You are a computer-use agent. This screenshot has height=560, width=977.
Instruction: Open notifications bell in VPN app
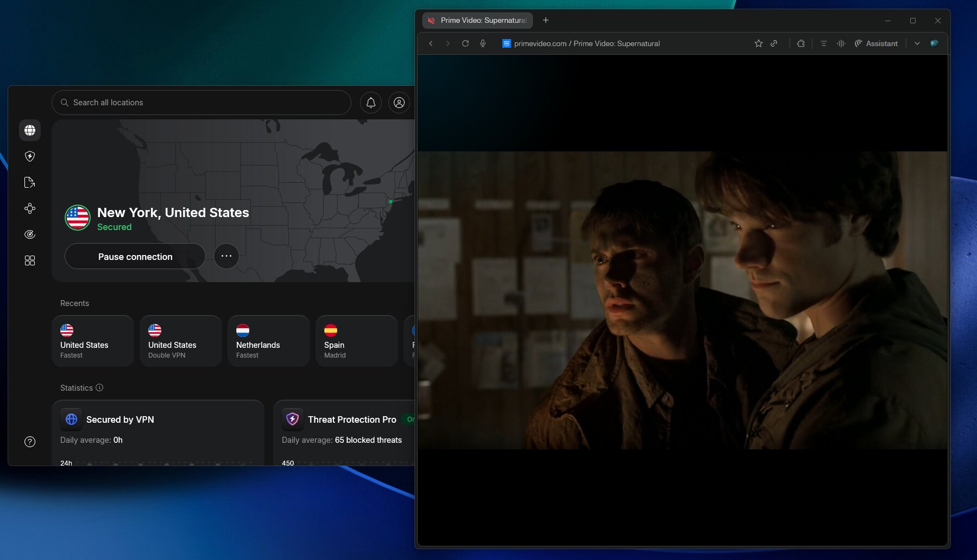tap(371, 103)
